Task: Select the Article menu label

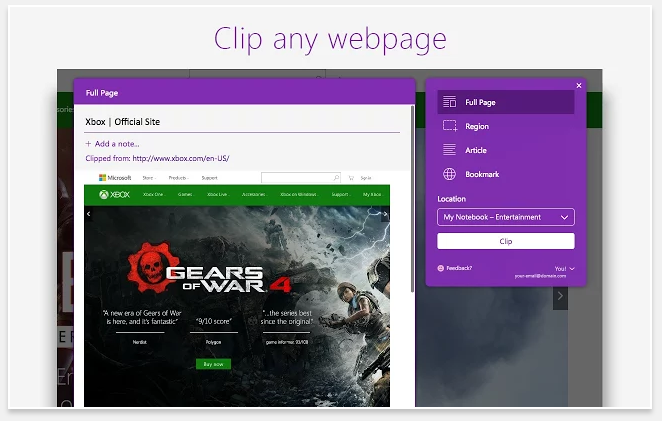Action: click(x=476, y=150)
